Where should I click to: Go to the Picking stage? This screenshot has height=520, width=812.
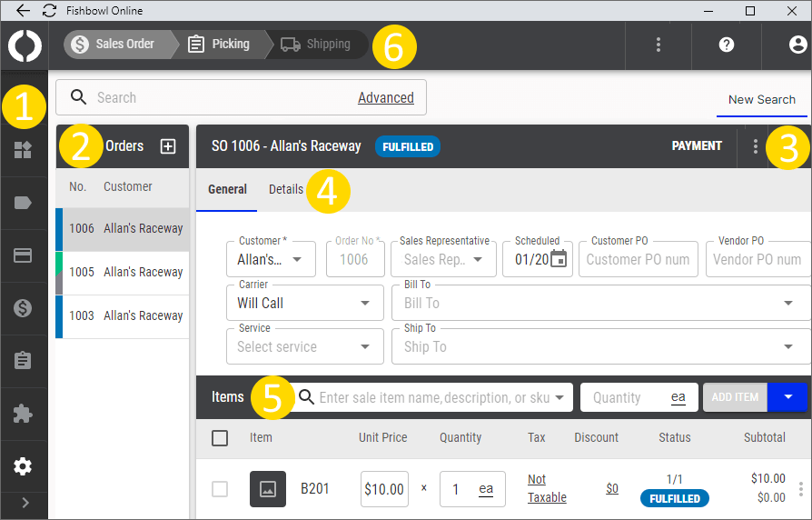point(219,44)
